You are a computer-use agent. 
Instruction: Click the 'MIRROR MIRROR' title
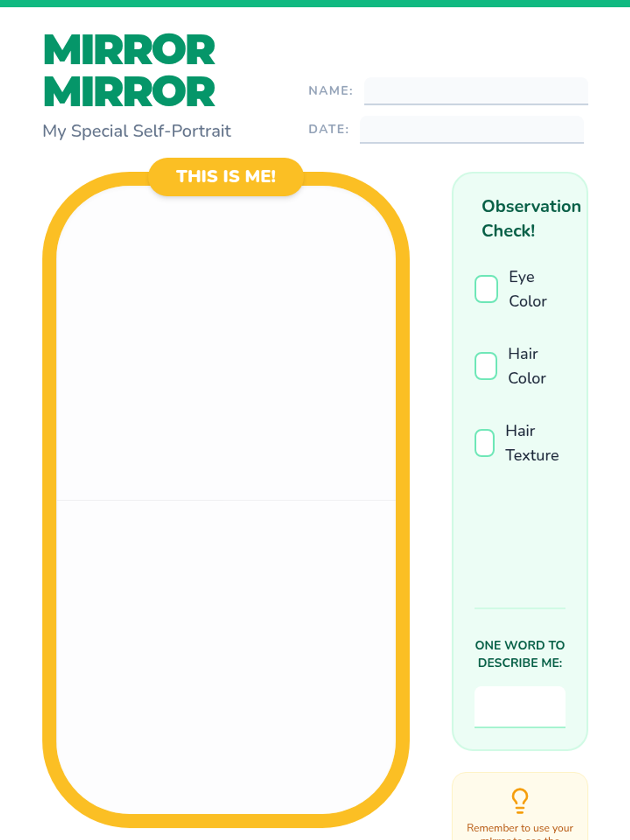[x=129, y=70]
